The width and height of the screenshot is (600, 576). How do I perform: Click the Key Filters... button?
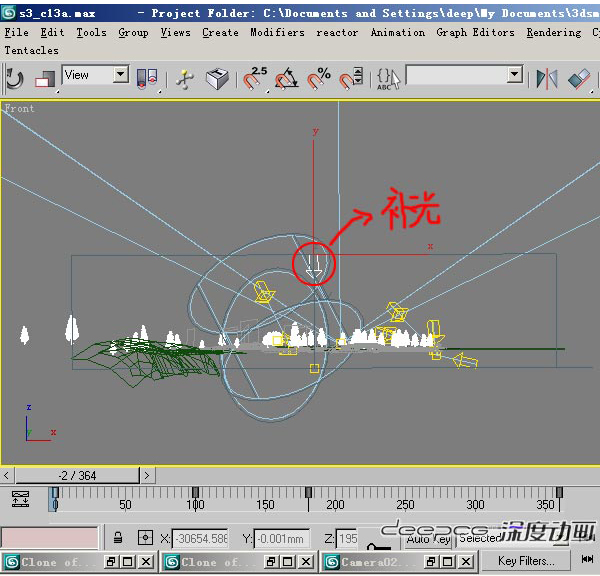526,561
